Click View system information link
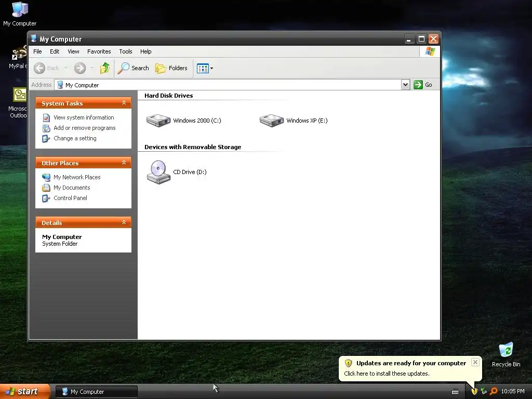Image resolution: width=532 pixels, height=399 pixels. pos(84,117)
